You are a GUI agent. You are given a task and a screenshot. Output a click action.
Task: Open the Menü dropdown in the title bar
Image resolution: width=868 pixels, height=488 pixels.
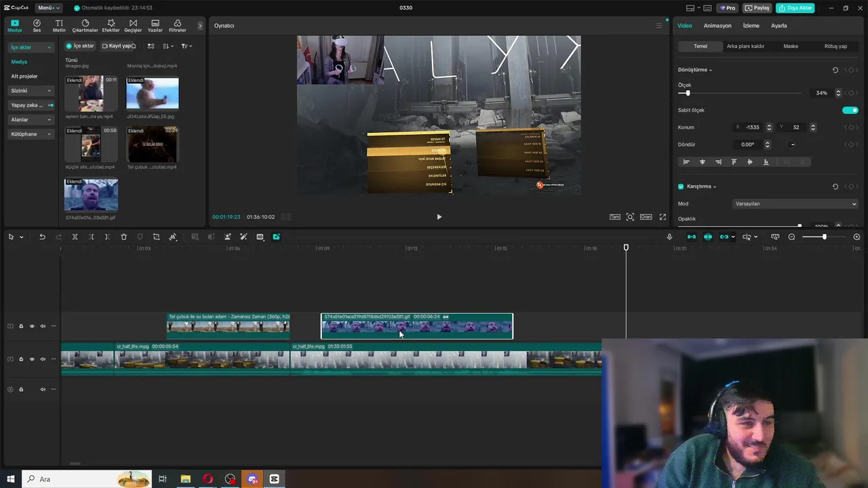(48, 8)
